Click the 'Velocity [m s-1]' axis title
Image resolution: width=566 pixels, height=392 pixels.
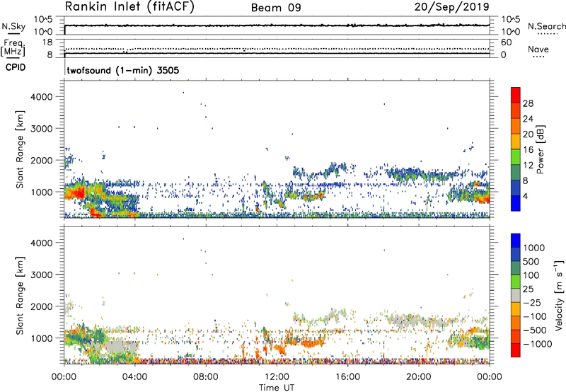click(x=559, y=295)
